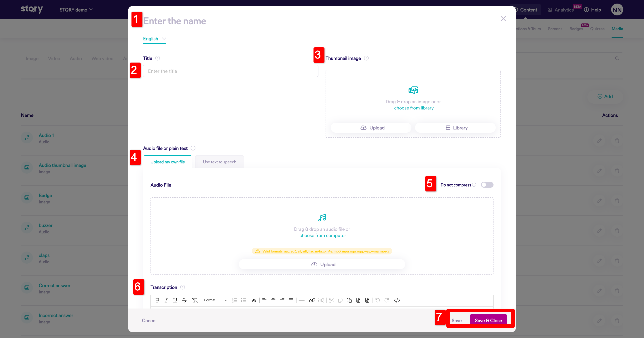Switch to Use text to speech tab
The height and width of the screenshot is (338, 644).
pos(219,162)
